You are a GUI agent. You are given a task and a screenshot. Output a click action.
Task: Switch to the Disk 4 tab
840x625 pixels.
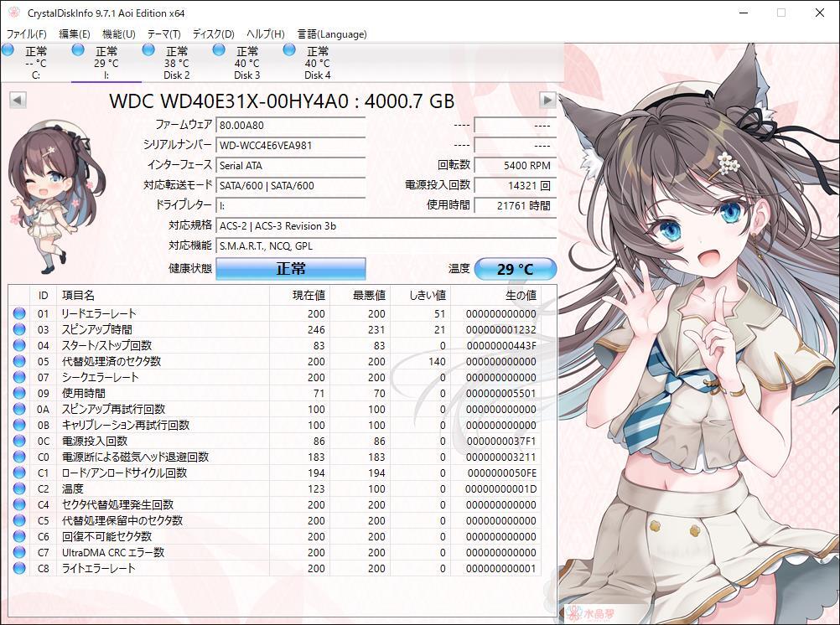(x=317, y=63)
